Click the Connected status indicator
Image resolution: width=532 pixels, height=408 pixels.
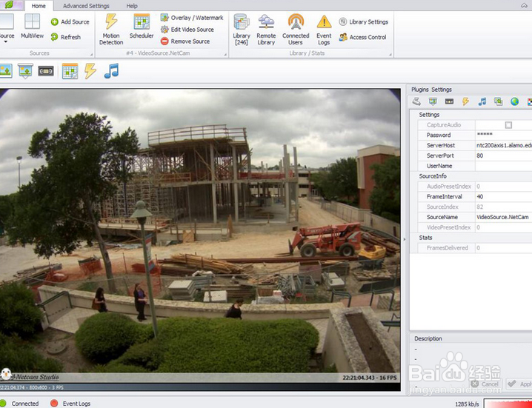(20, 404)
